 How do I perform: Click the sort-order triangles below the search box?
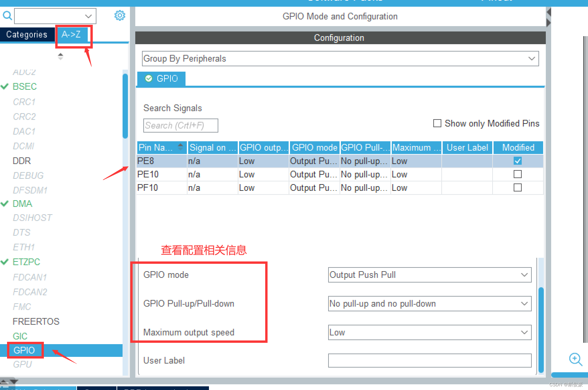[61, 56]
